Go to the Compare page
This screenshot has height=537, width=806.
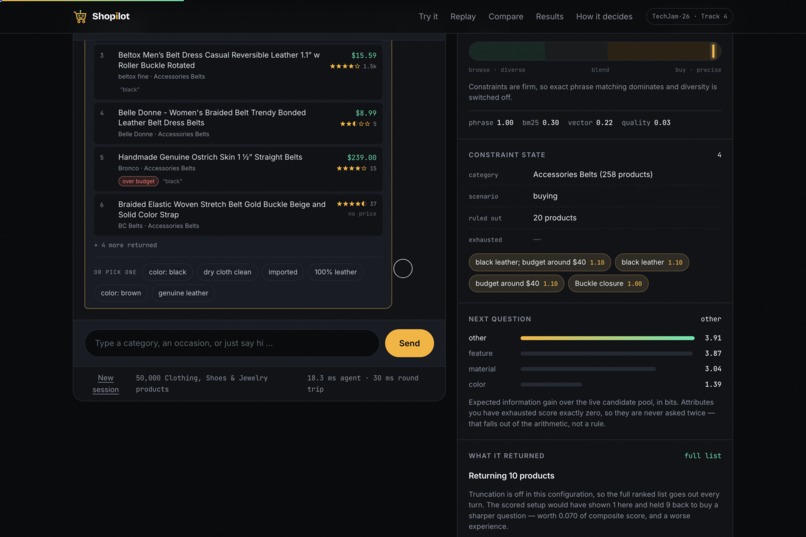(x=505, y=16)
